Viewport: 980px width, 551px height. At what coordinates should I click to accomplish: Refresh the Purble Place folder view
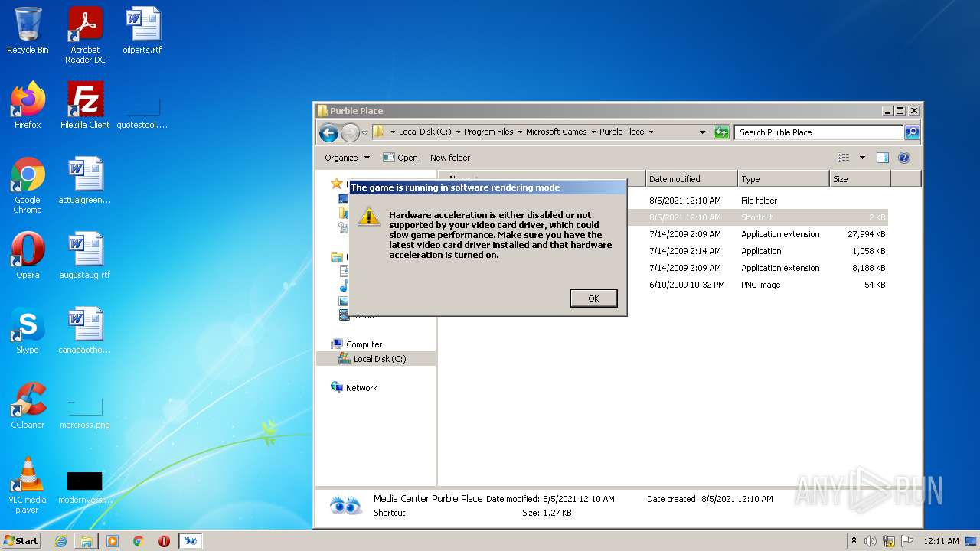click(x=721, y=132)
